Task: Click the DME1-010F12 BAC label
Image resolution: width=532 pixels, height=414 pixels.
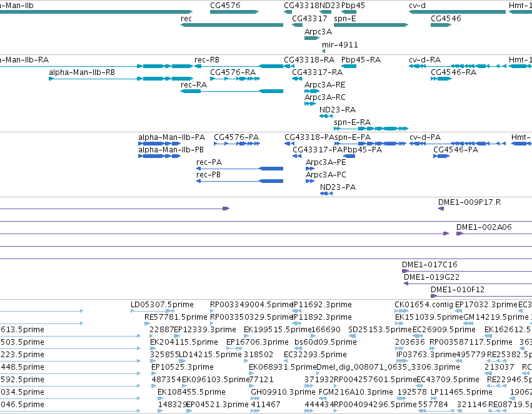Action: pyautogui.click(x=458, y=290)
